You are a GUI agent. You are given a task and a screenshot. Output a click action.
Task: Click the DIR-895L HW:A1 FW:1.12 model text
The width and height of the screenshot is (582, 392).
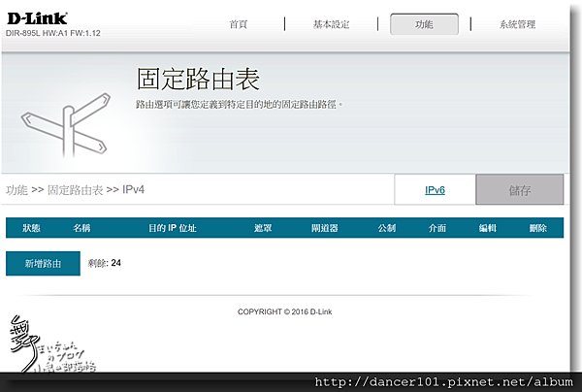[53, 33]
